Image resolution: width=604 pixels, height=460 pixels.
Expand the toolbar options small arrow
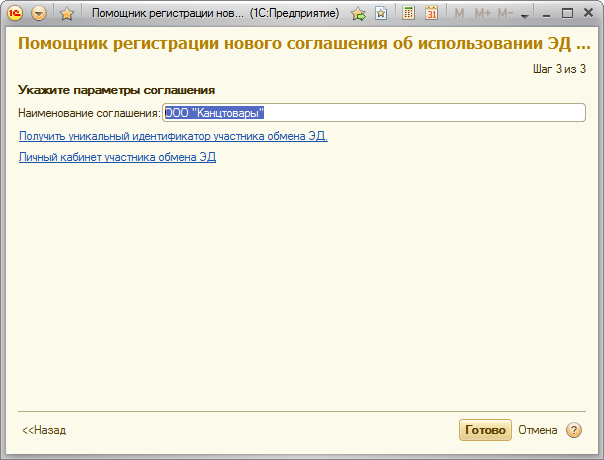524,16
